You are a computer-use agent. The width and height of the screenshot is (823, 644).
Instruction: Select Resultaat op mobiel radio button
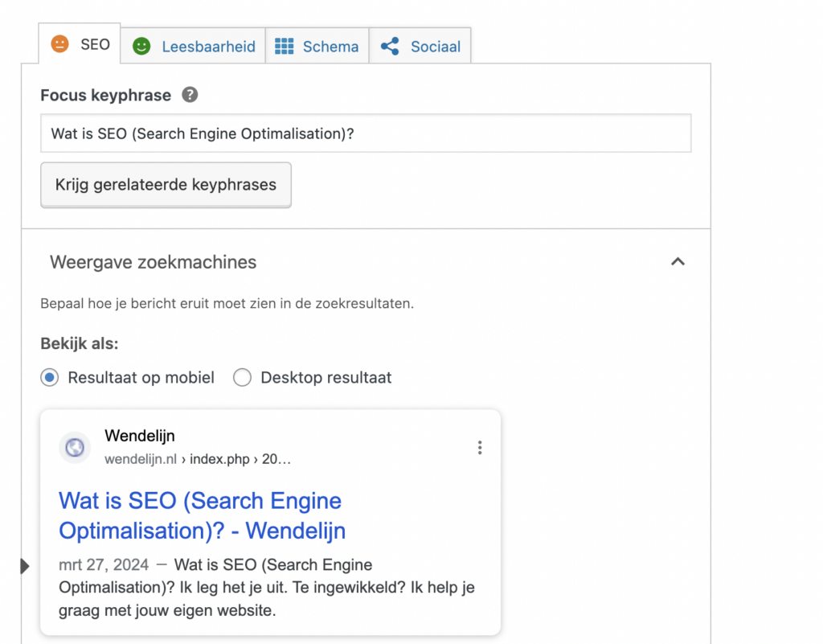click(49, 377)
